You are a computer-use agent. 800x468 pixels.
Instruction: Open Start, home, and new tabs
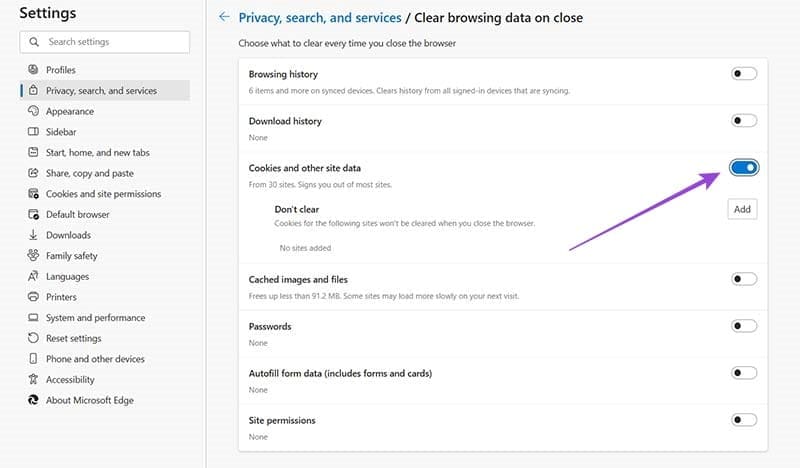pos(105,152)
